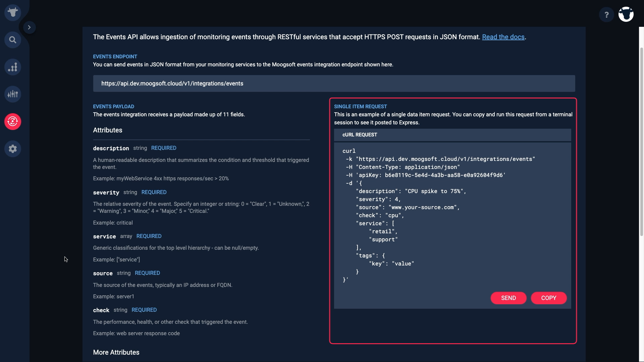The width and height of the screenshot is (644, 362).
Task: Click the EVENTS ENDPOINT heading
Action: 115,57
